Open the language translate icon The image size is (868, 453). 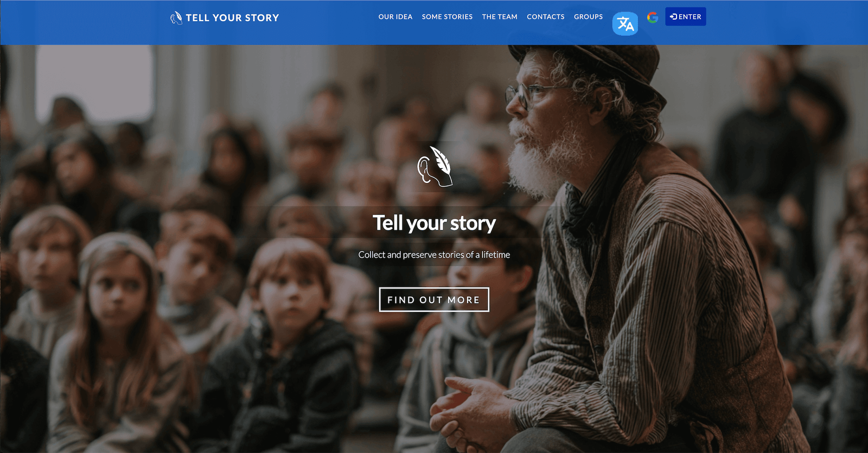625,24
